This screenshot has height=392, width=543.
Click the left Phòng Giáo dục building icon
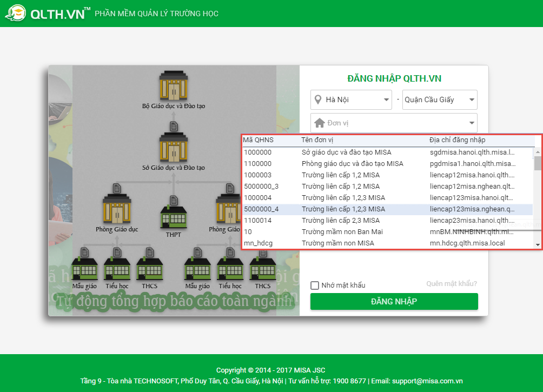[117, 209]
